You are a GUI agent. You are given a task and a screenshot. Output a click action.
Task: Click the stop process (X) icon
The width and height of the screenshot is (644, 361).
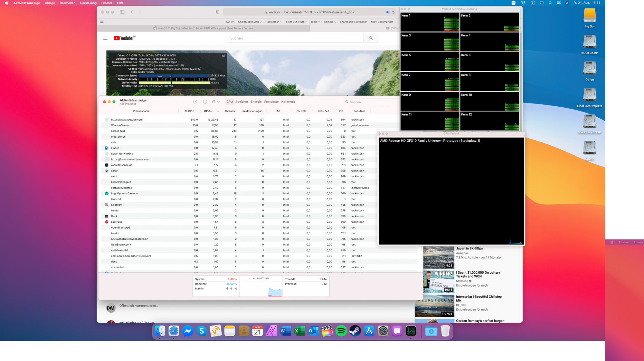[195, 102]
